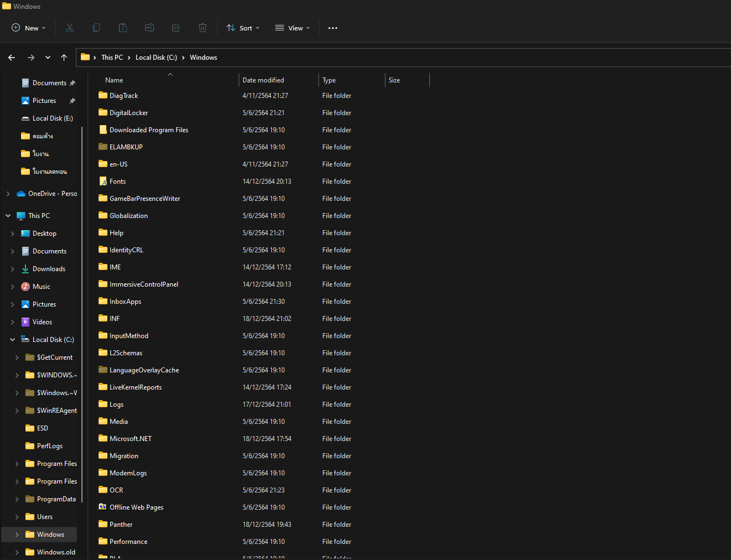Go forward with the right arrow

point(31,58)
